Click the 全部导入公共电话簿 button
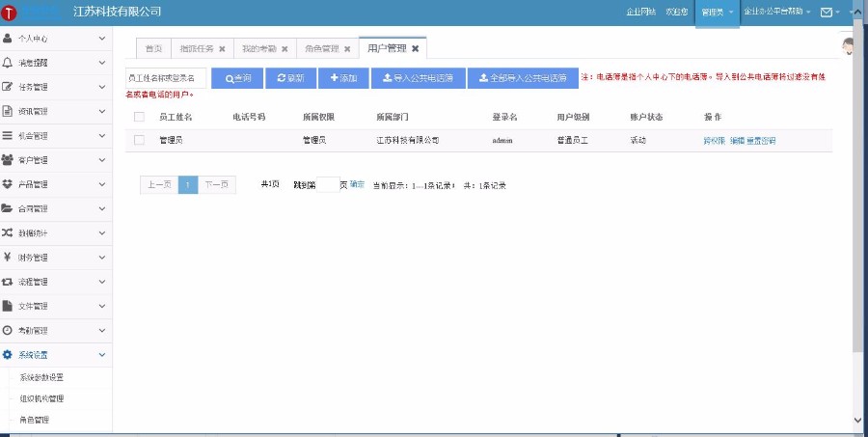 click(523, 78)
